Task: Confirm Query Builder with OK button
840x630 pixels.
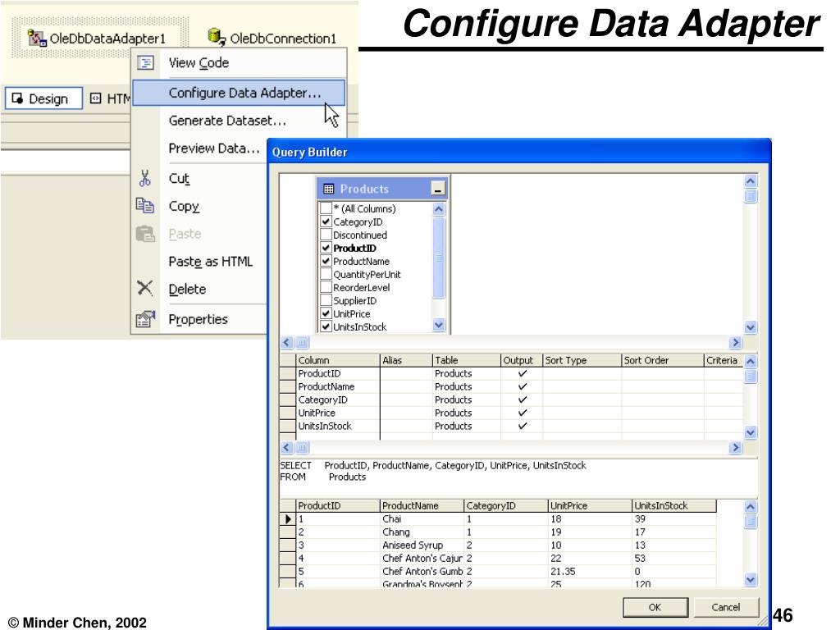Action: (x=655, y=607)
